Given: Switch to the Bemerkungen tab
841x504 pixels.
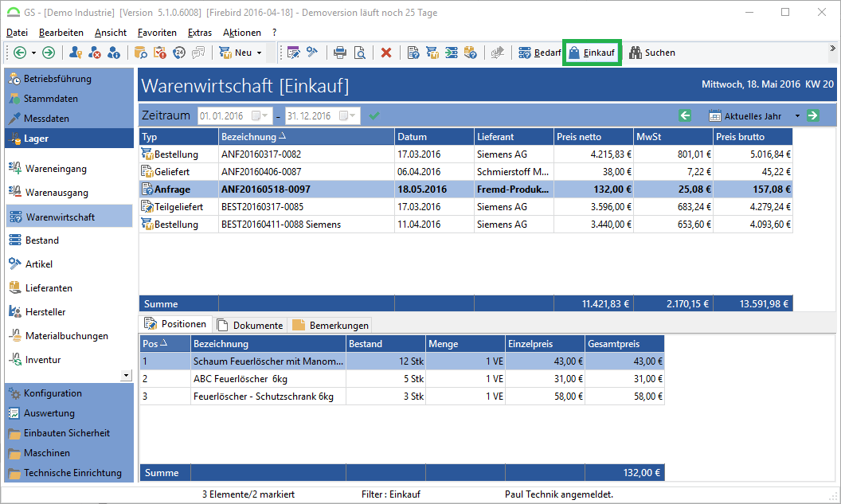Looking at the screenshot, I should click(x=331, y=325).
